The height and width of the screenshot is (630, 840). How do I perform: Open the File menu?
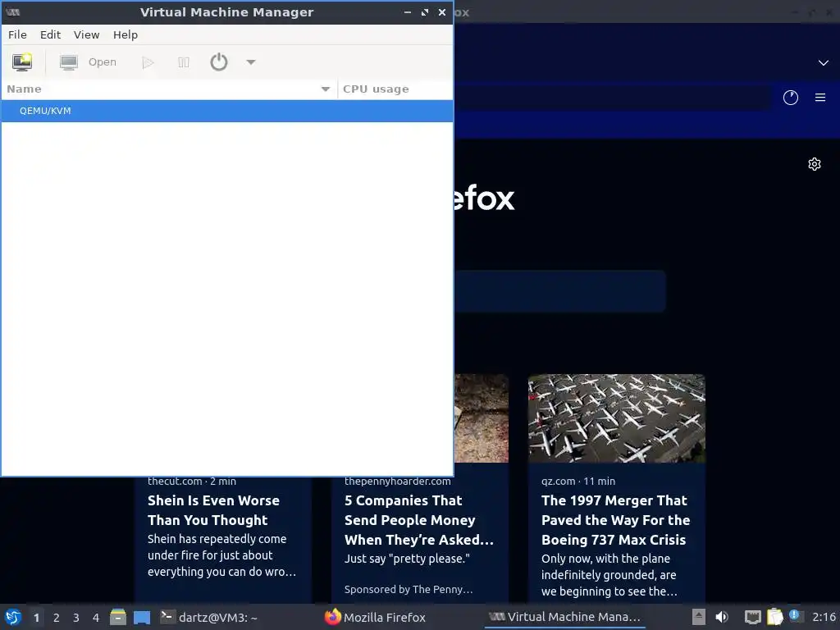click(x=17, y=34)
